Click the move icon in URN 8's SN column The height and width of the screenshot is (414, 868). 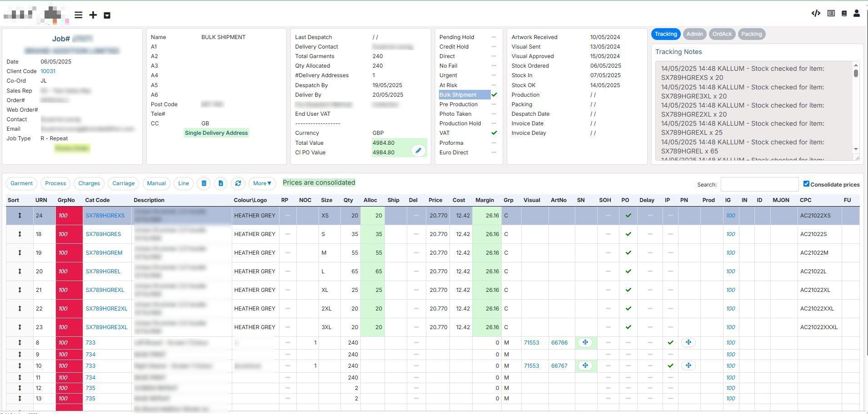click(x=585, y=343)
